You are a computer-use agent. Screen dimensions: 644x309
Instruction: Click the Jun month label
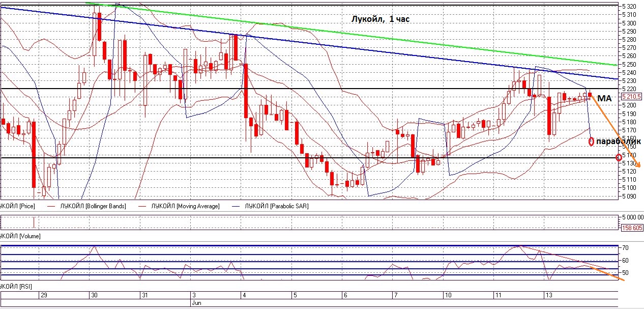coord(196,302)
